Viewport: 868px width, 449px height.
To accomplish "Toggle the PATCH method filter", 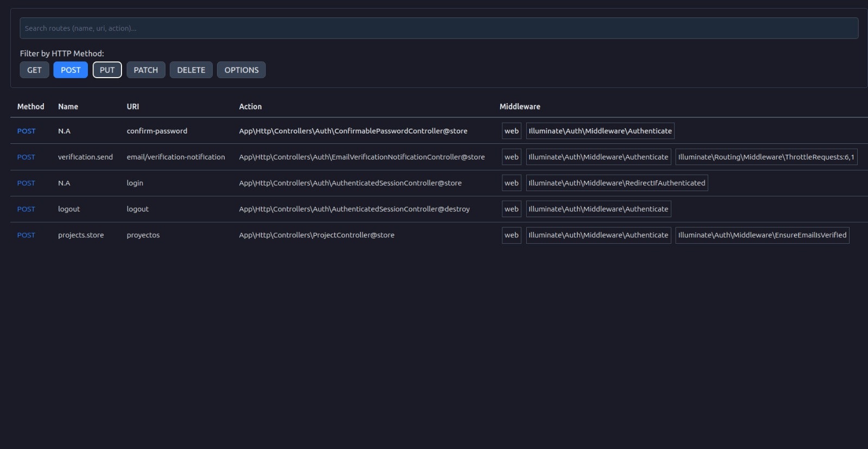I will pos(146,70).
